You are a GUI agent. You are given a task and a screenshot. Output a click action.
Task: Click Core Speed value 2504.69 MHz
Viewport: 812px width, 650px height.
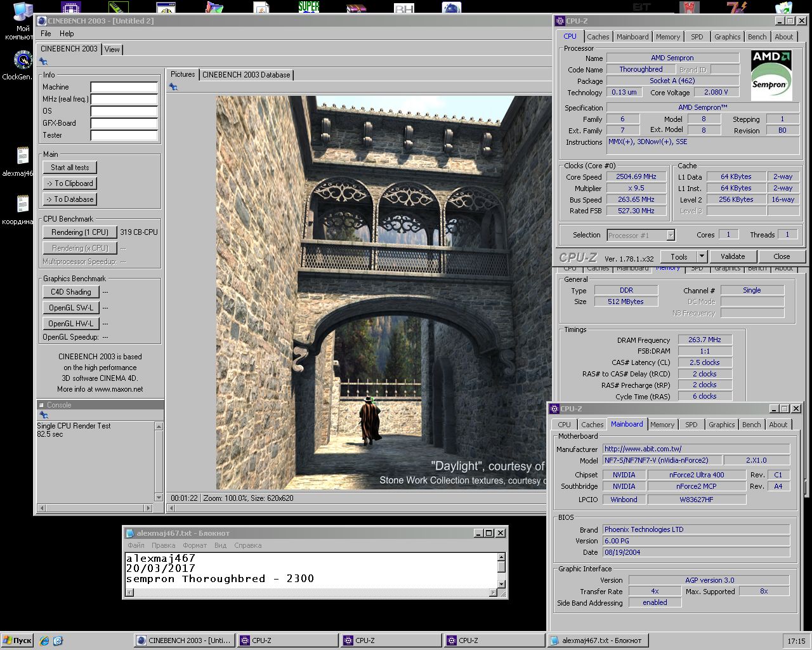point(636,177)
